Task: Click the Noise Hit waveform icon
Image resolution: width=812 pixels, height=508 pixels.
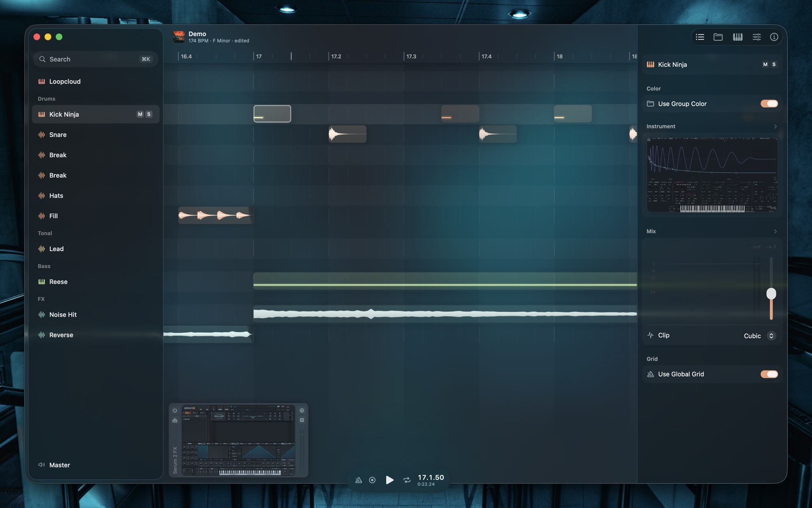Action: pos(41,315)
